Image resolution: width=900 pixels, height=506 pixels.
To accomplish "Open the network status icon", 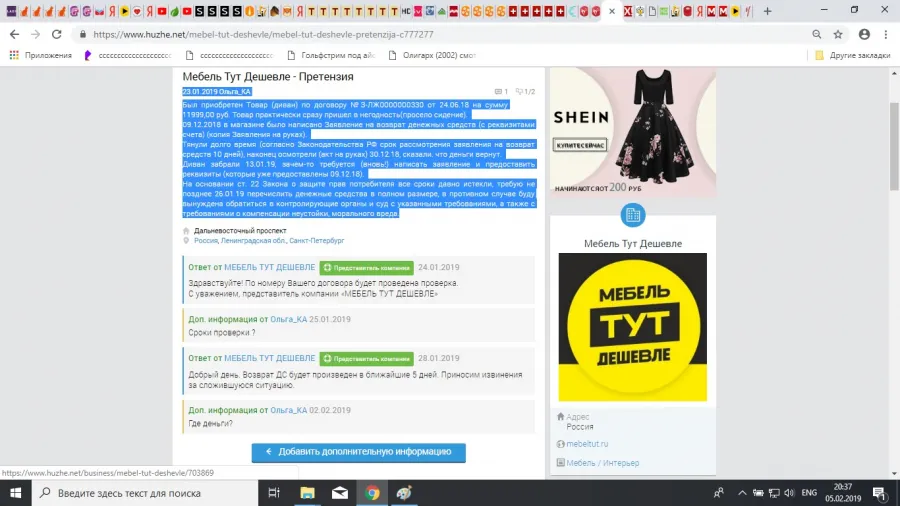I will point(774,493).
